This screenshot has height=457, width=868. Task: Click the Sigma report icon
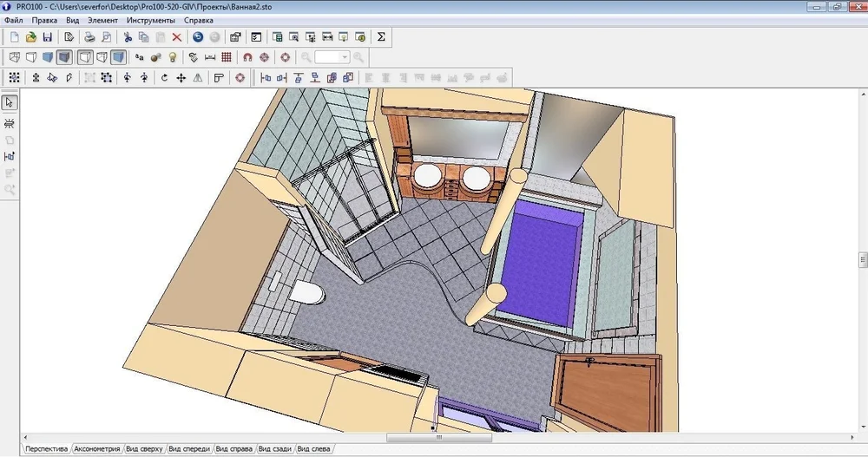[x=380, y=37]
